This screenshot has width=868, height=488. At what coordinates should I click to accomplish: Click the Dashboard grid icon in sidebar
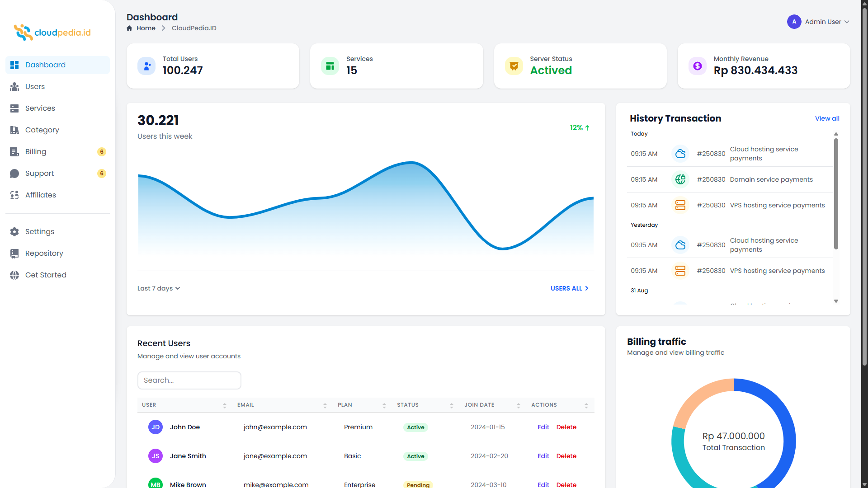point(14,65)
